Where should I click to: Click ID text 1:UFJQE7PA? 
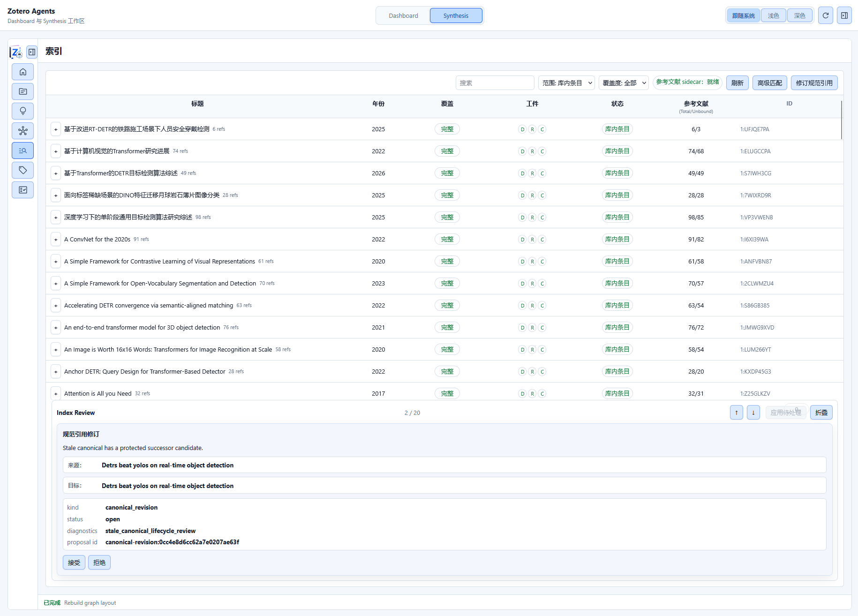click(x=754, y=129)
